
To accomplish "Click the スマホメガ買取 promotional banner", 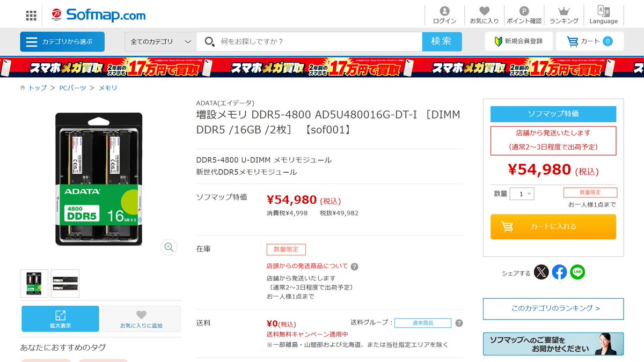I will click(322, 68).
